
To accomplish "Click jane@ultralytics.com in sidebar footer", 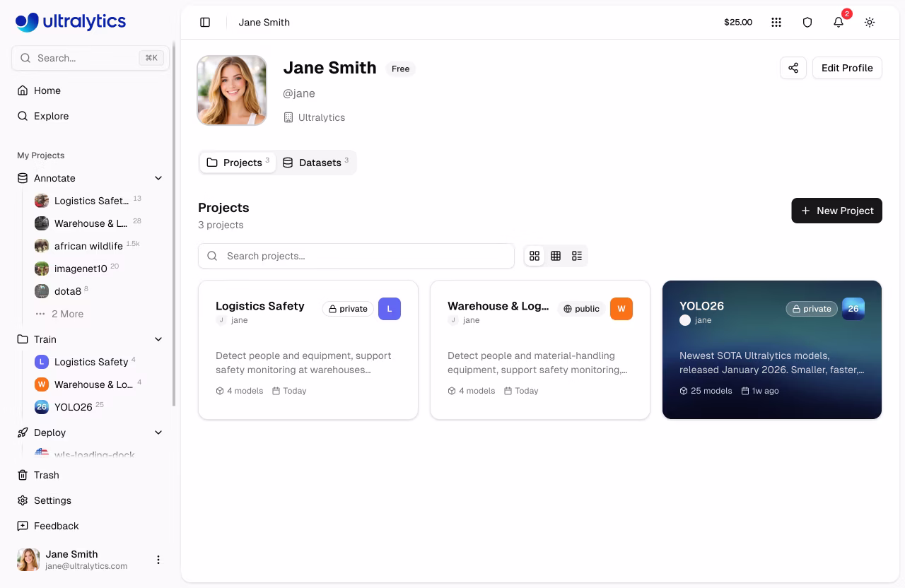I will tap(86, 566).
